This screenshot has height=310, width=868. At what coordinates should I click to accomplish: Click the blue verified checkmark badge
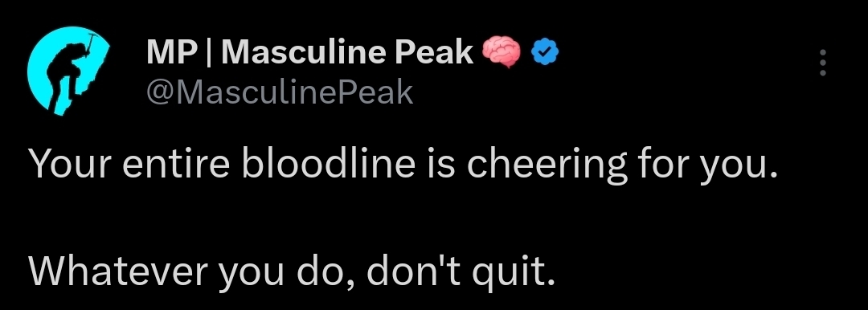(x=545, y=52)
